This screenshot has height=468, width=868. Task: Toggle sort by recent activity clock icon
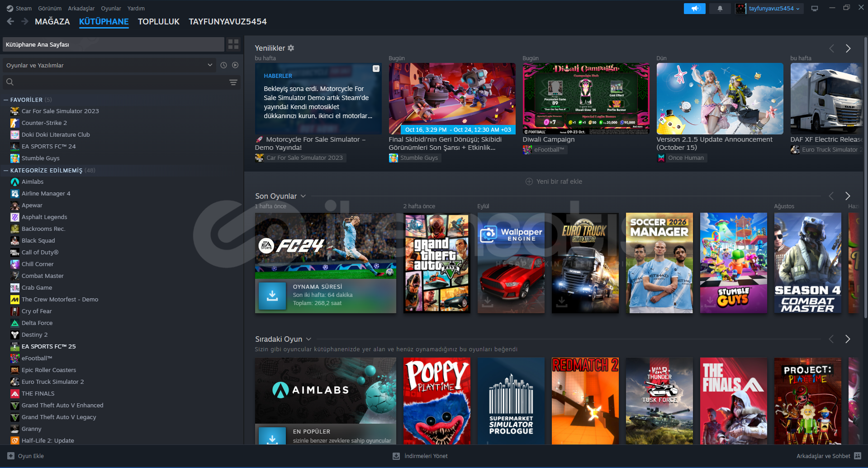(x=223, y=65)
